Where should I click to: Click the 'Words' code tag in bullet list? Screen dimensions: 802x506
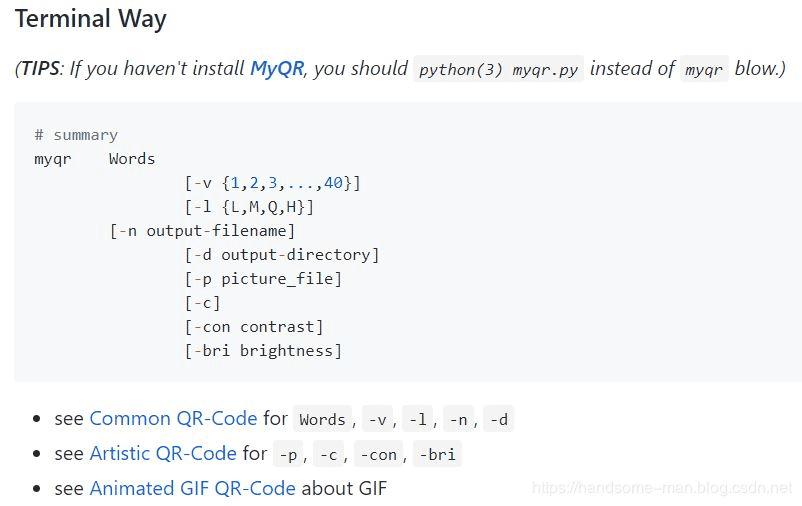point(322,420)
